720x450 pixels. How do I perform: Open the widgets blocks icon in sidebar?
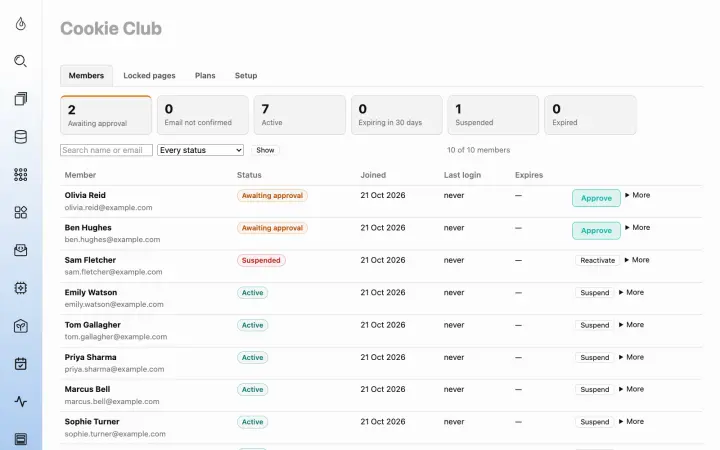21,212
